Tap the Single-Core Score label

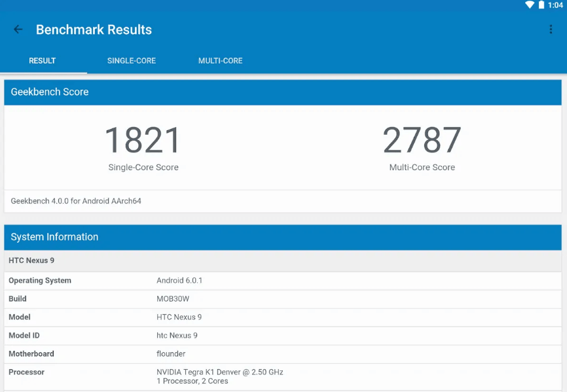click(x=143, y=168)
